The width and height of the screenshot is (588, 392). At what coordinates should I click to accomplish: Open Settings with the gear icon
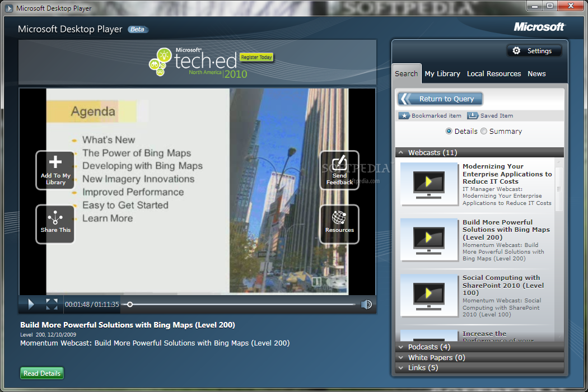pyautogui.click(x=534, y=50)
